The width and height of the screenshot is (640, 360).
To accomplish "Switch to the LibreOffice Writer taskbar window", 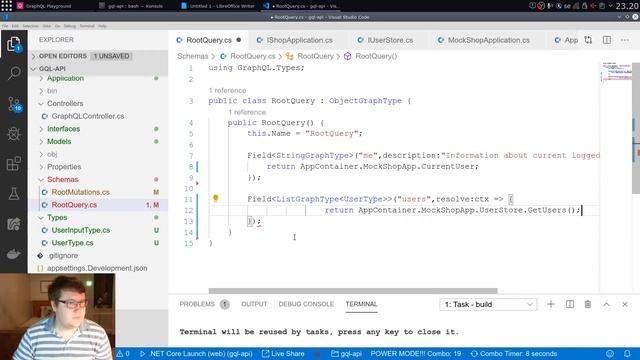I will pyautogui.click(x=218, y=6).
